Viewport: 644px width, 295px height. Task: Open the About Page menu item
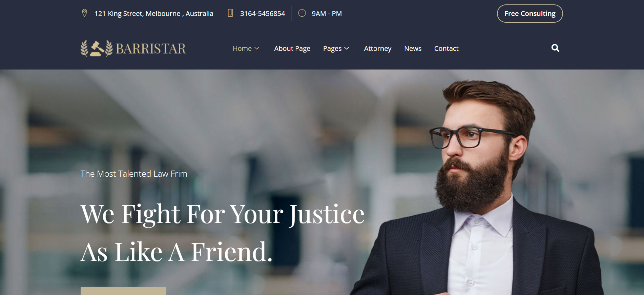pos(292,48)
